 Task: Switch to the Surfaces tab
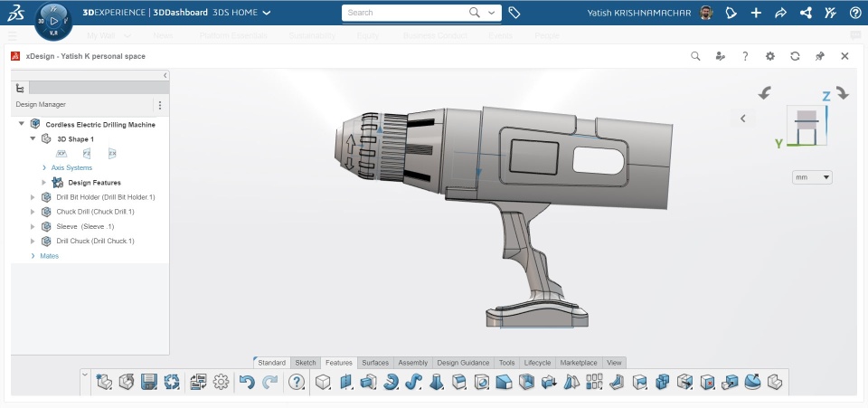point(375,363)
